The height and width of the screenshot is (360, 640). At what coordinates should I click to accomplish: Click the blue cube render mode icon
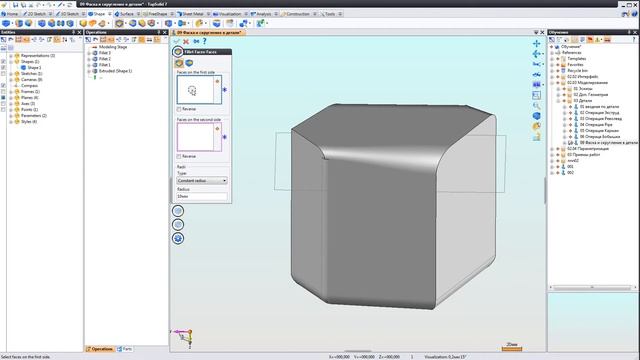(x=536, y=116)
